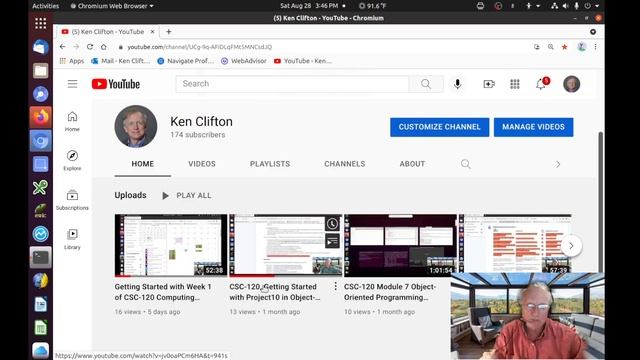This screenshot has width=640, height=360.
Task: Open the three-dot menu for the Project10 video
Action: [x=336, y=287]
